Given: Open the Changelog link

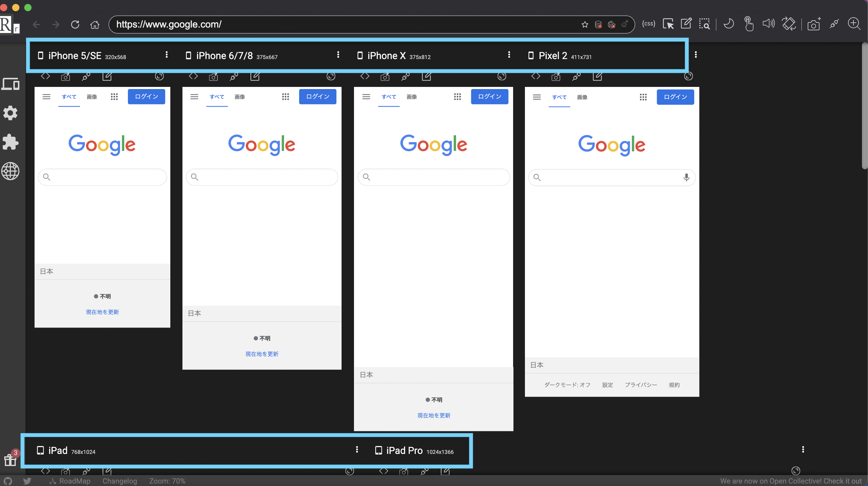Looking at the screenshot, I should pyautogui.click(x=120, y=481).
